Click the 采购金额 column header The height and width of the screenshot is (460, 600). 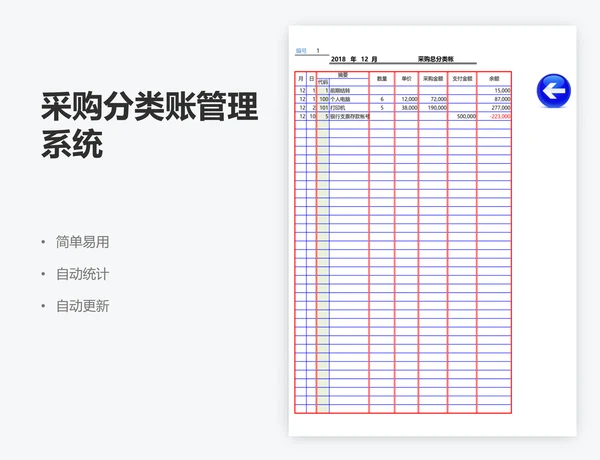coord(433,78)
